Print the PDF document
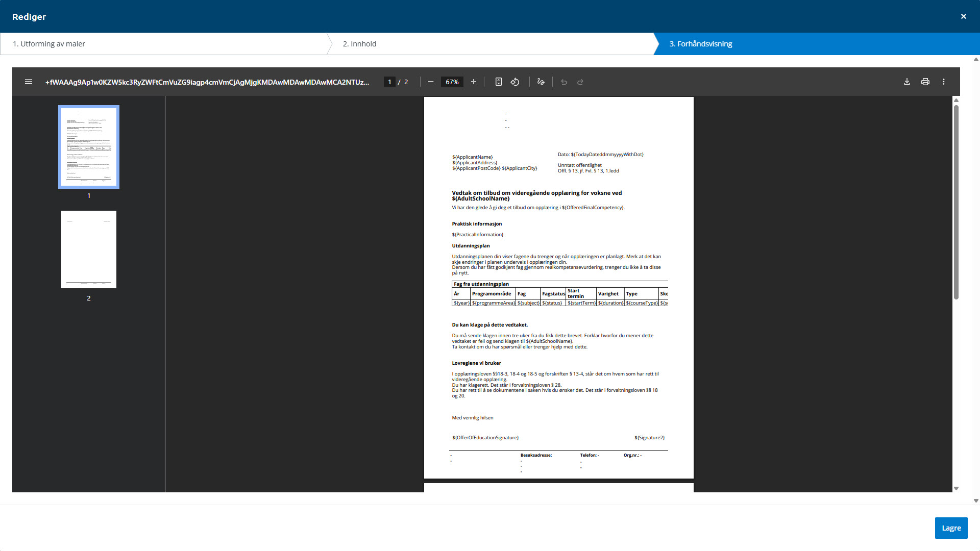Viewport: 980px width, 551px height. coord(925,82)
